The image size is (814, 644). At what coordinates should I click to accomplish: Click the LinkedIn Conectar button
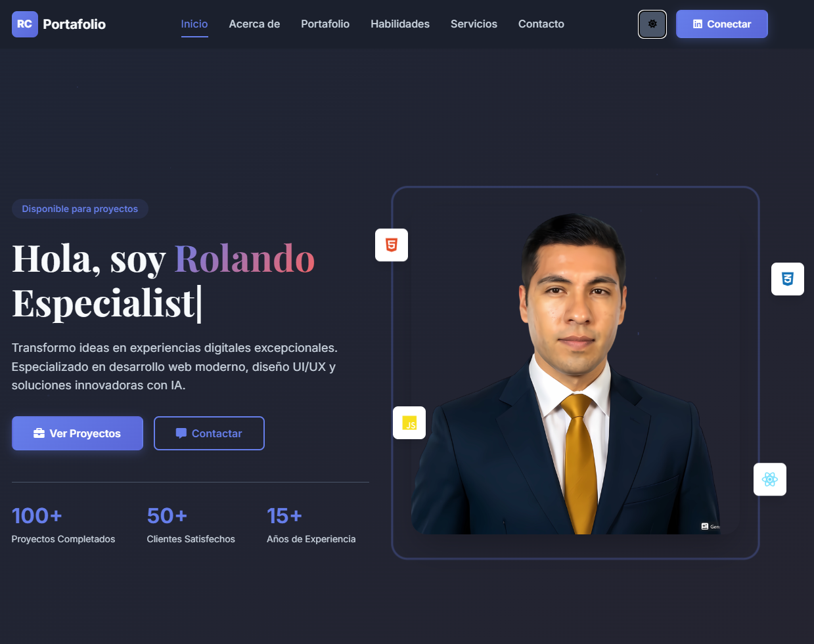(722, 24)
